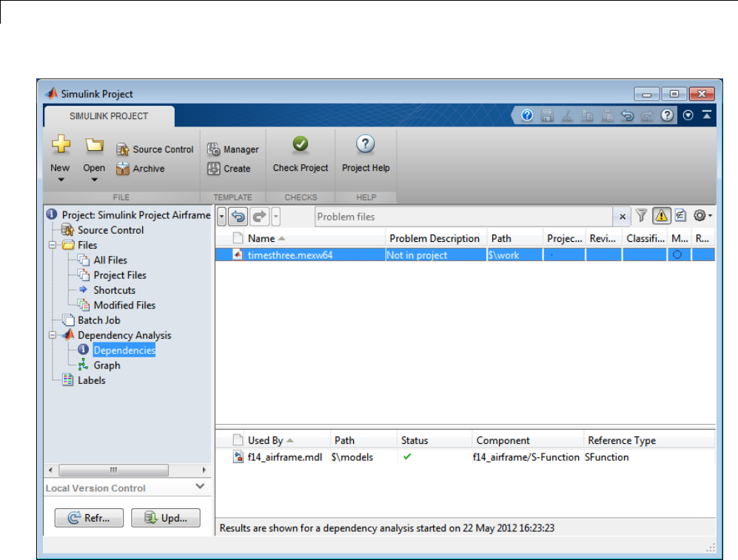
Task: Open the dropdown left of the back button
Action: point(221,217)
